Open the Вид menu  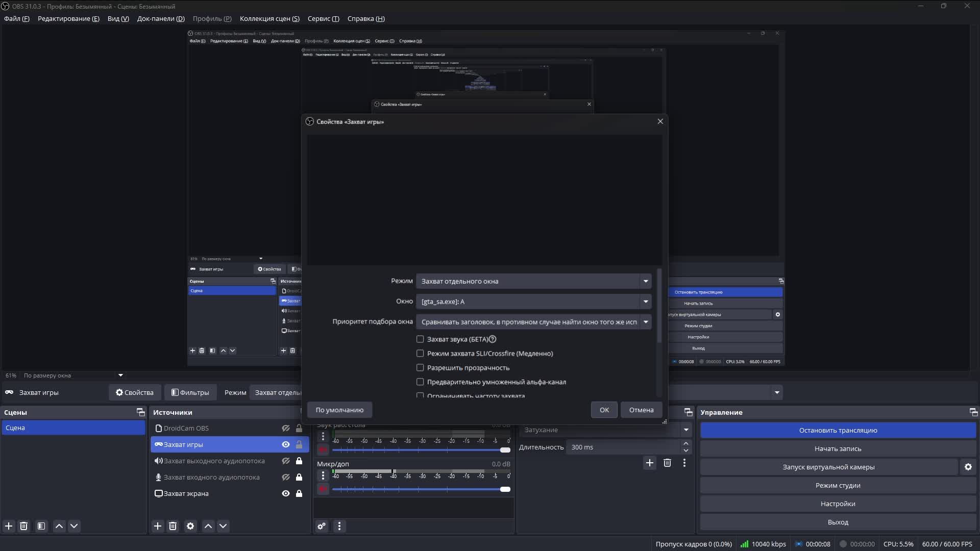[118, 19]
